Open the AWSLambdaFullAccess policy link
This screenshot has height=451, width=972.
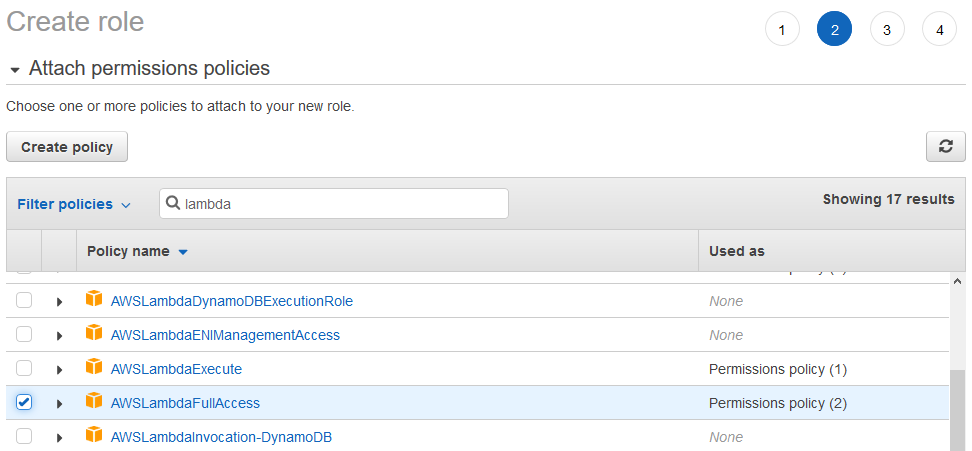click(185, 403)
